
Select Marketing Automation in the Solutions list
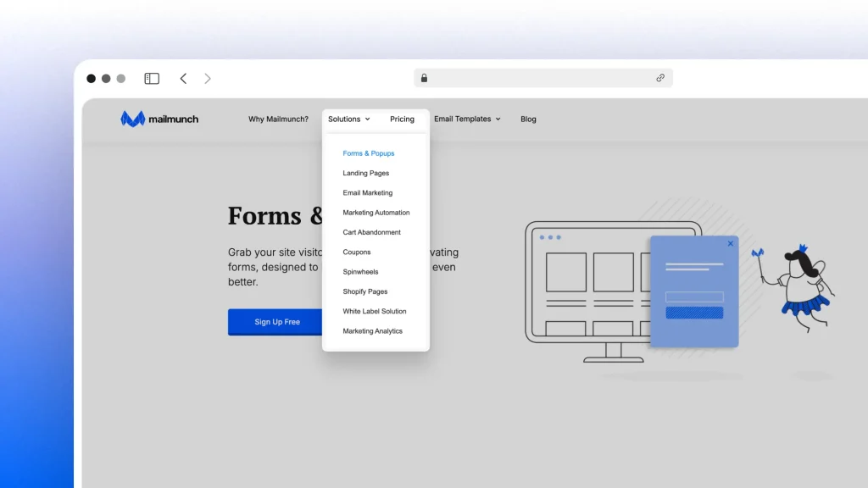click(376, 212)
